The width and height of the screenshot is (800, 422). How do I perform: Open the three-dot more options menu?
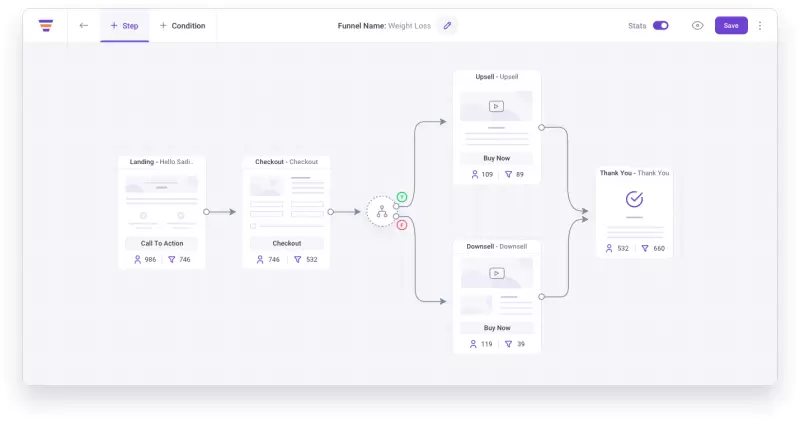pyautogui.click(x=760, y=26)
